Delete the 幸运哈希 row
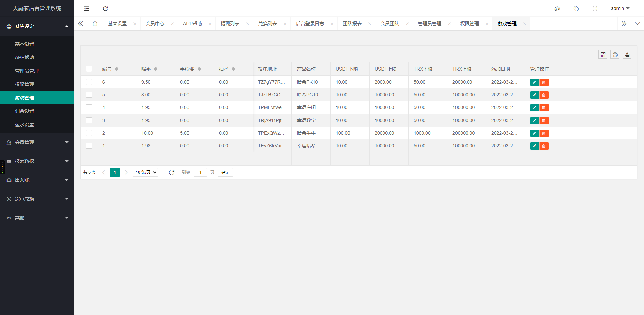The height and width of the screenshot is (315, 644). pos(544,146)
